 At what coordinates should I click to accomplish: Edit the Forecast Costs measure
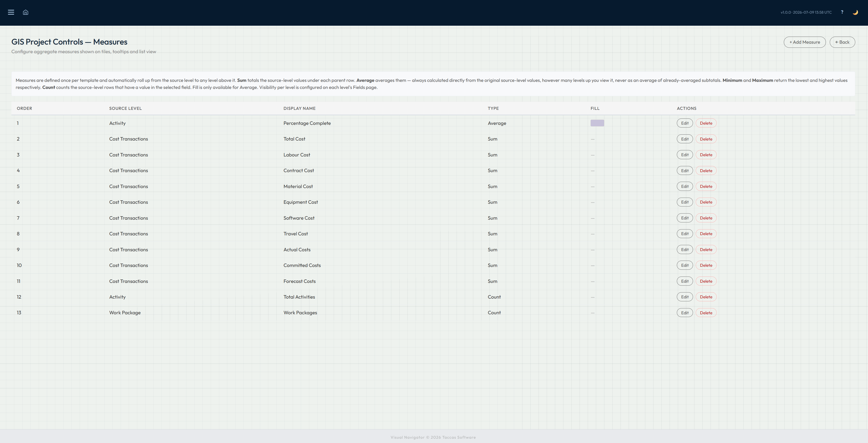point(685,281)
